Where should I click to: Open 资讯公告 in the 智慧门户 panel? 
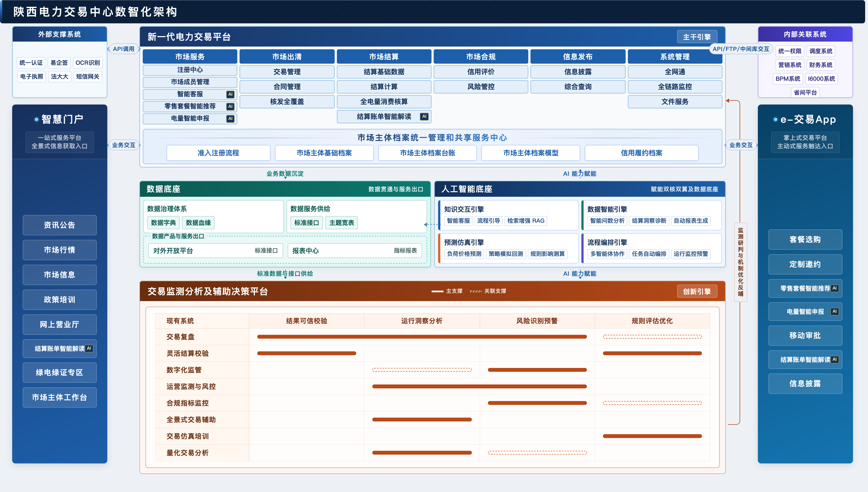[x=60, y=225]
